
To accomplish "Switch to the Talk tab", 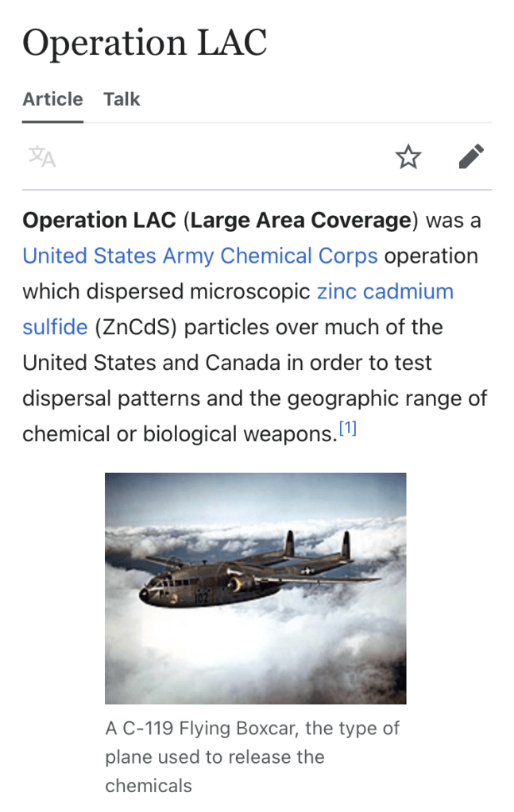I will point(122,99).
